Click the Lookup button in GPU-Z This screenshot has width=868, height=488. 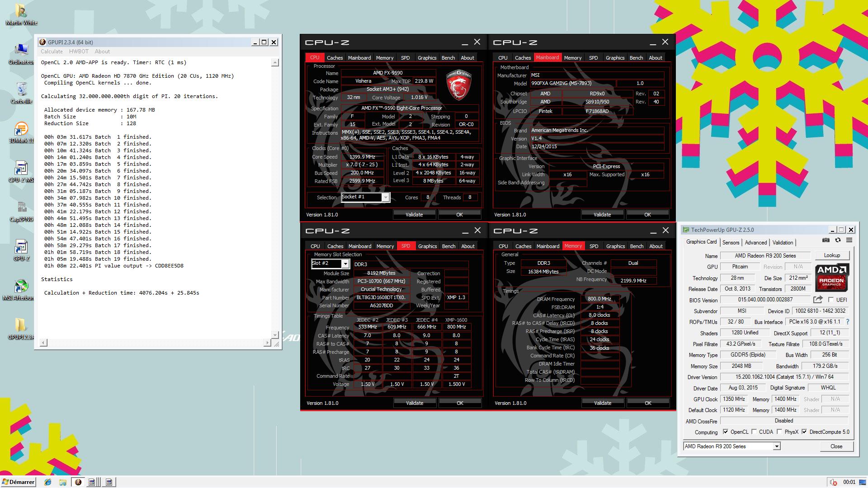(x=832, y=255)
